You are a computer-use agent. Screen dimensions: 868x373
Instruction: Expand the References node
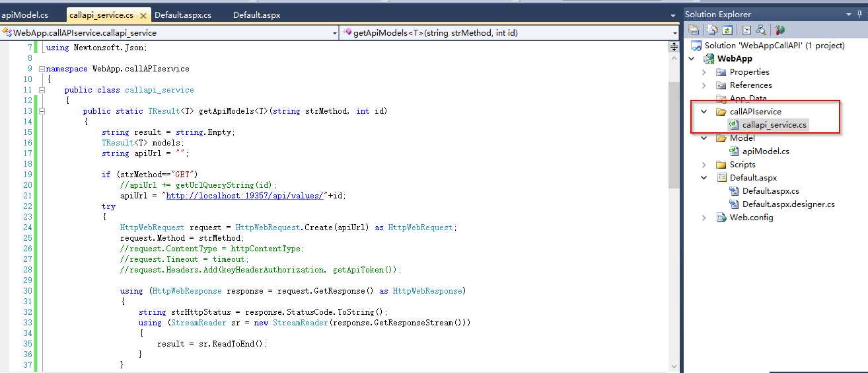click(704, 85)
